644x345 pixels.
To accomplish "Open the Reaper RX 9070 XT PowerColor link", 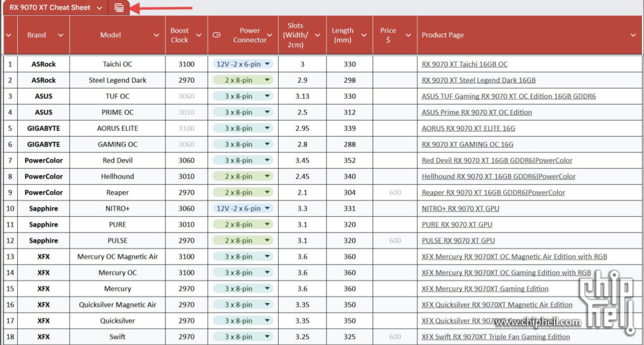I will pos(494,192).
